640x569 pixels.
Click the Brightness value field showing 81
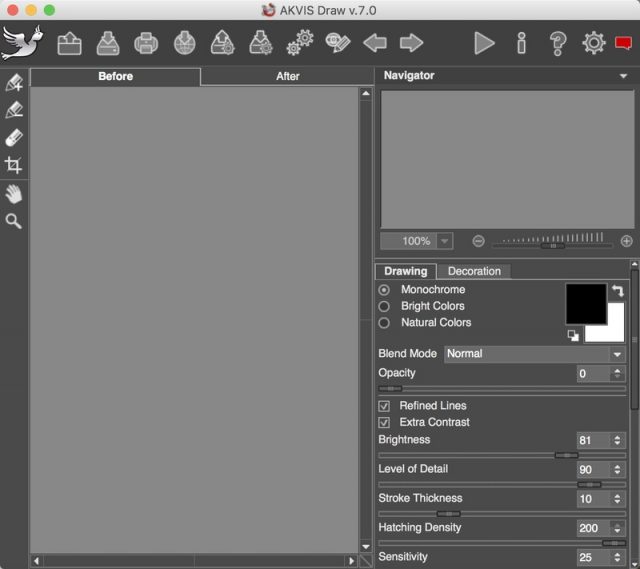tap(594, 440)
